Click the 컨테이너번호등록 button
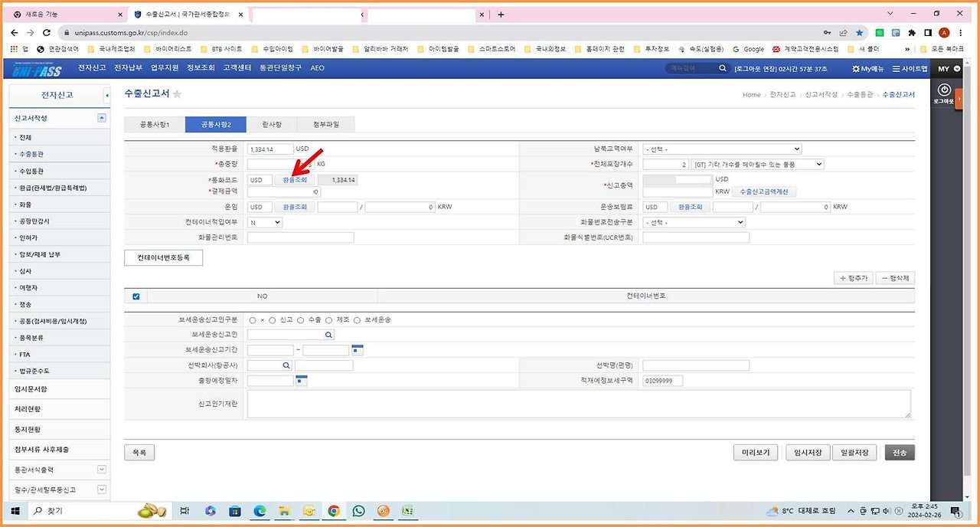This screenshot has width=980, height=527. pyautogui.click(x=164, y=257)
